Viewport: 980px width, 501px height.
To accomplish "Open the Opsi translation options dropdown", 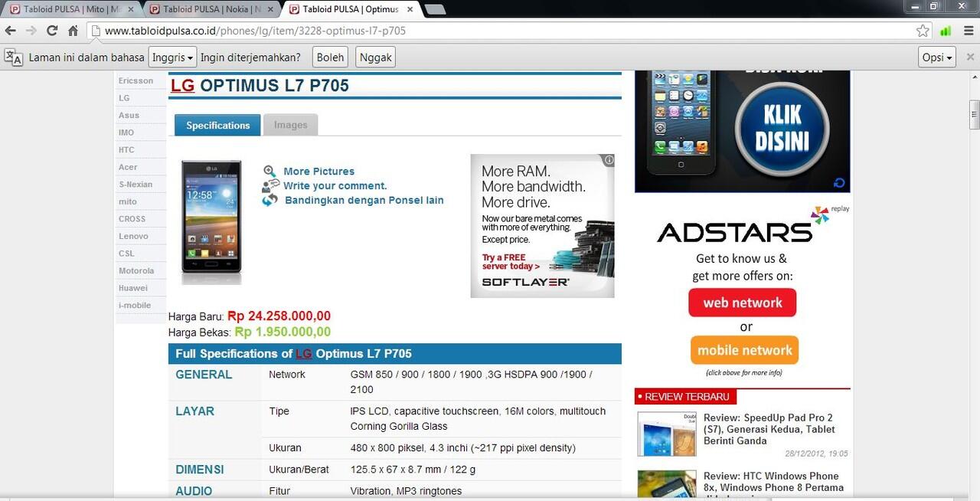I will 938,57.
